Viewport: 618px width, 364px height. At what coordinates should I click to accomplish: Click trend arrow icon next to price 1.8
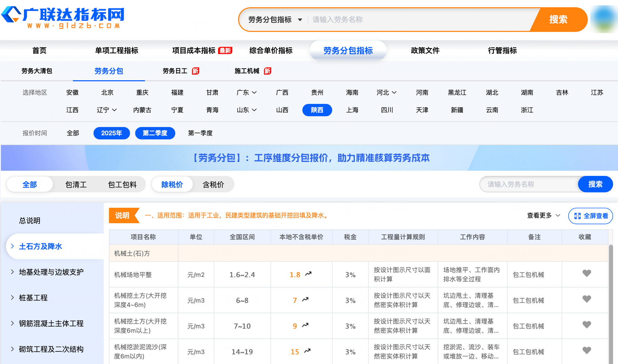308,274
